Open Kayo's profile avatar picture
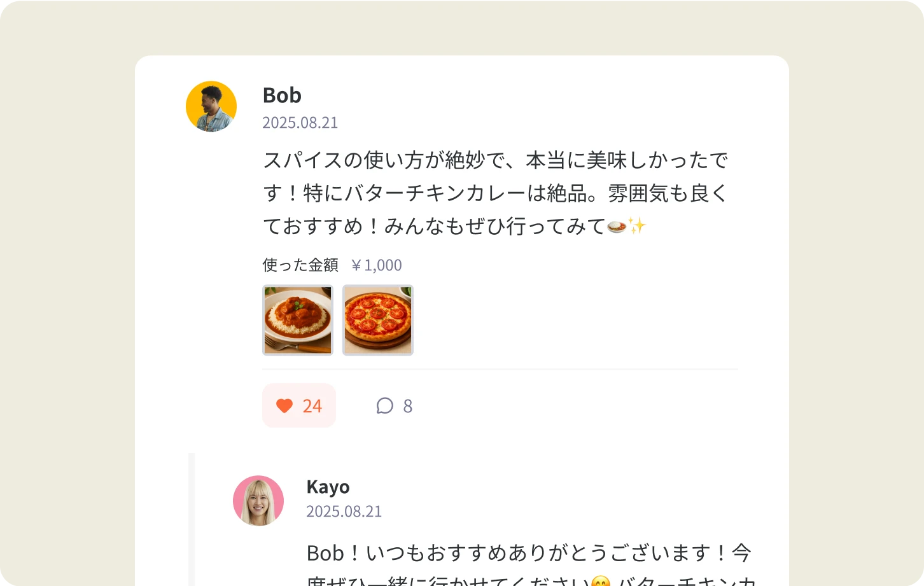This screenshot has height=586, width=924. click(258, 500)
